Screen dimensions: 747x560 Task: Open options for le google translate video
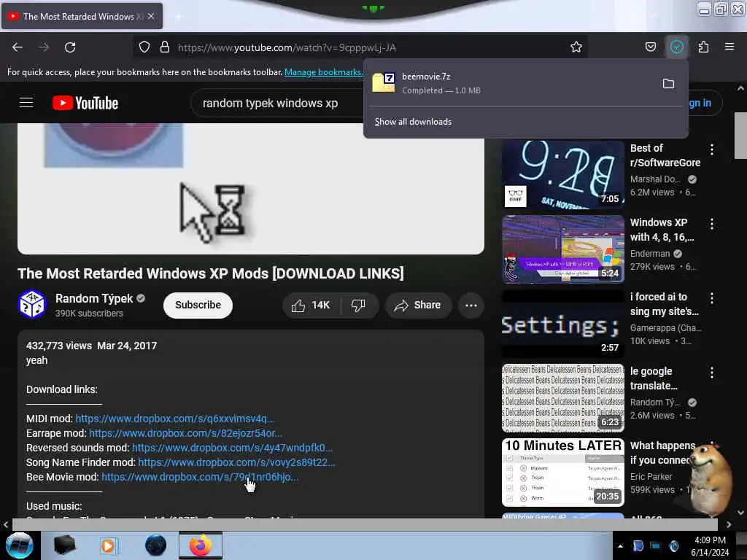(x=712, y=373)
